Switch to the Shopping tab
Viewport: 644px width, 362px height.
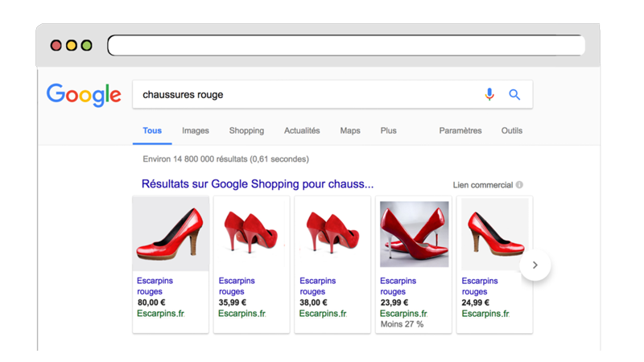pyautogui.click(x=246, y=130)
